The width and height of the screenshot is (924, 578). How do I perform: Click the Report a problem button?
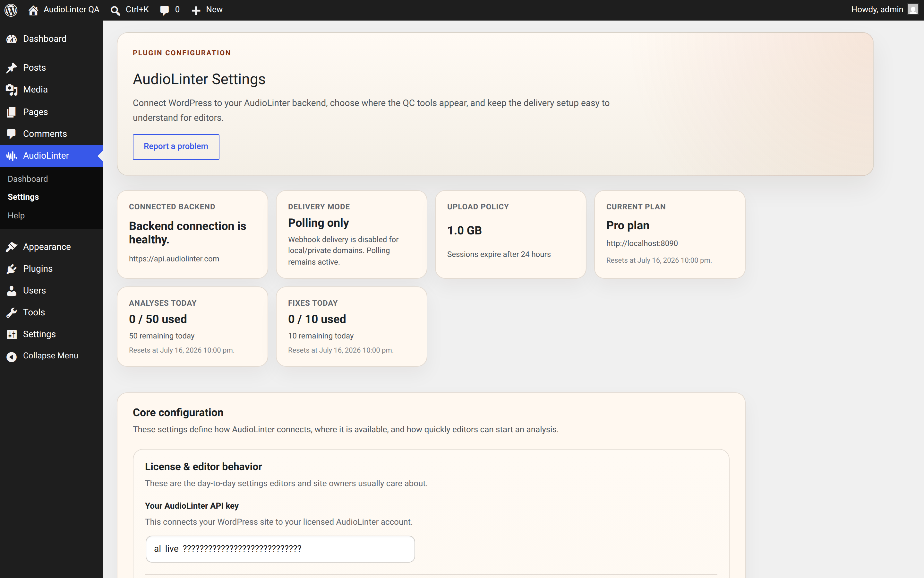(x=176, y=146)
